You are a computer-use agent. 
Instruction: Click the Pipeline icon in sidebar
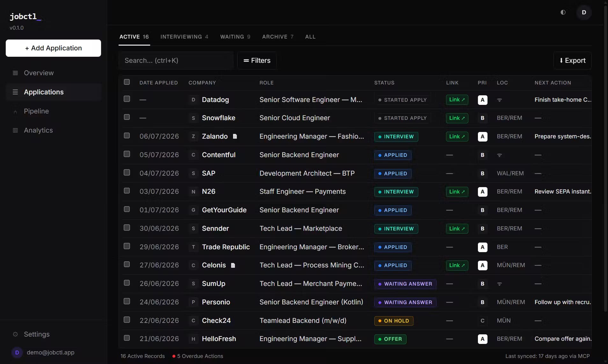point(15,111)
